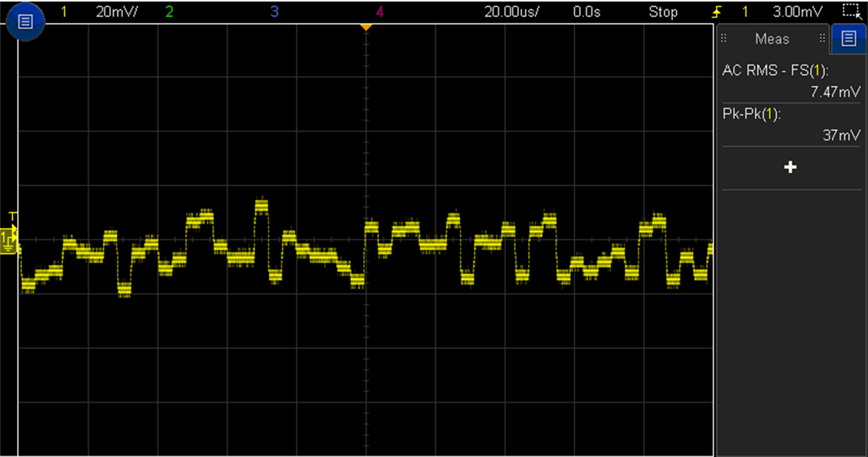The image size is (868, 457).
Task: Toggle channel 1 on or off
Action: coord(64,12)
